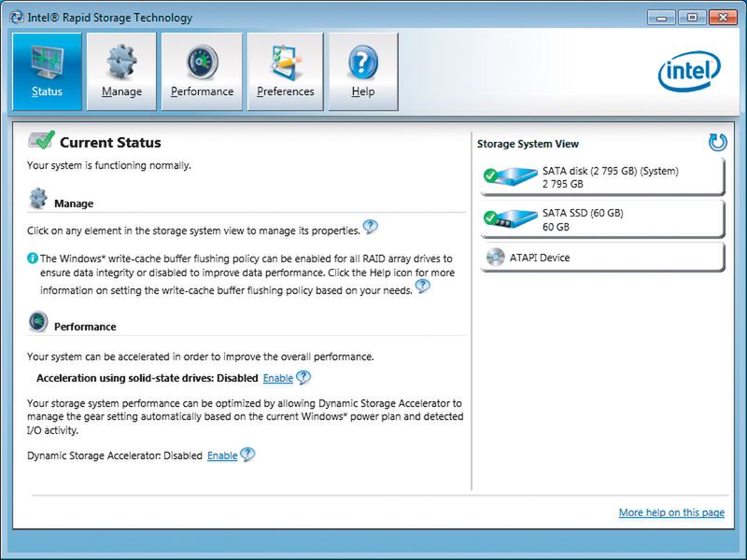
Task: Enable Dynamic Storage Accelerator
Action: click(222, 455)
